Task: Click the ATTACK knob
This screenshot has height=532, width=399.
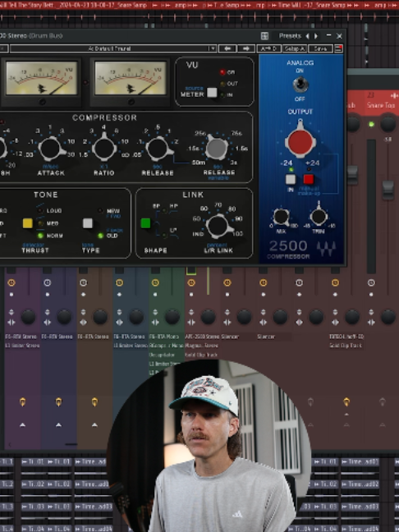Action: [51, 148]
